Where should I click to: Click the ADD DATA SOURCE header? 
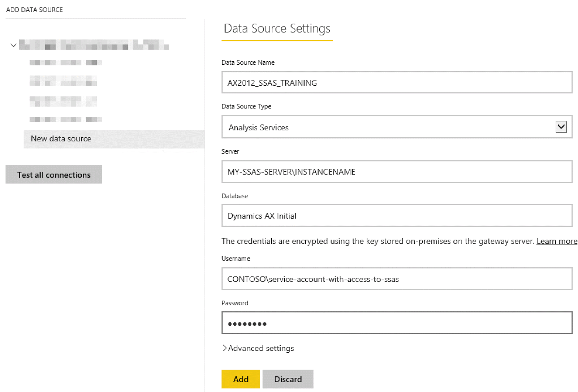pyautogui.click(x=34, y=10)
